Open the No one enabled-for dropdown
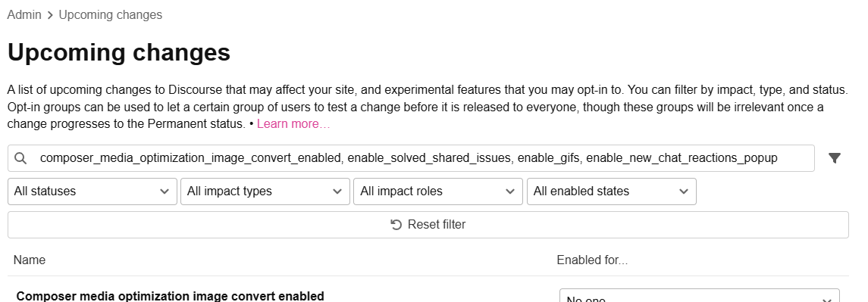Screen dimensions: 868x302 (x=700, y=296)
